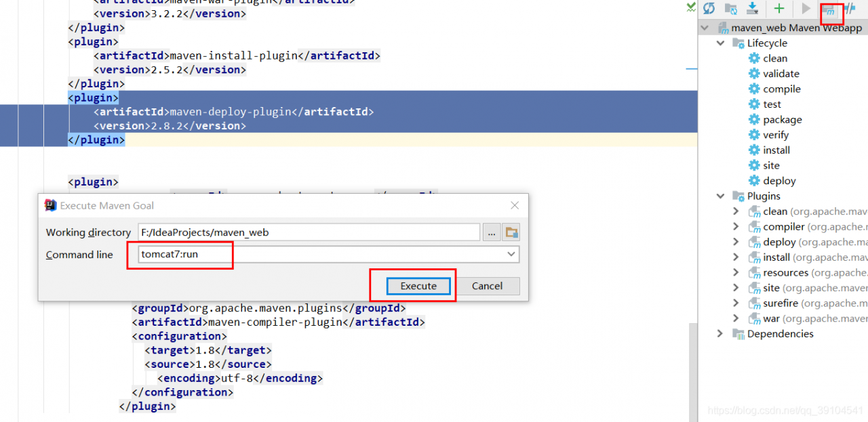Click the maven-compiler-plugin artifactId line
Viewport: 868px width, 422px height.
click(278, 322)
